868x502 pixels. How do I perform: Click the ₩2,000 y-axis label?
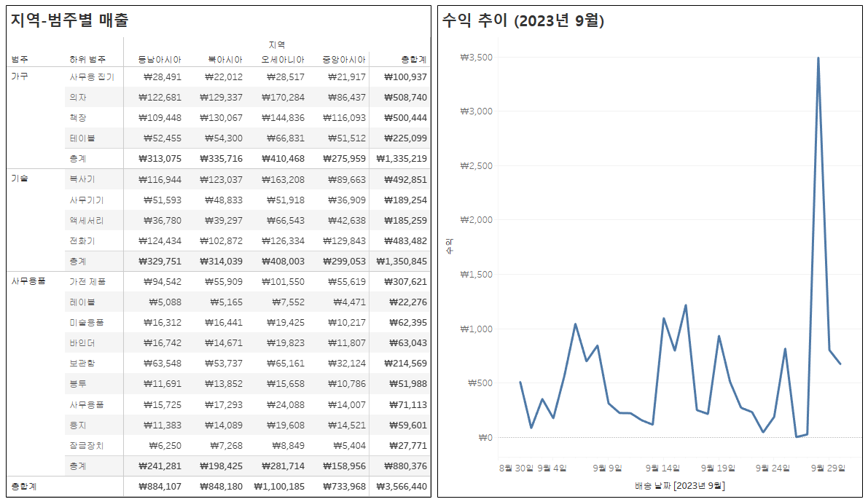[476, 220]
